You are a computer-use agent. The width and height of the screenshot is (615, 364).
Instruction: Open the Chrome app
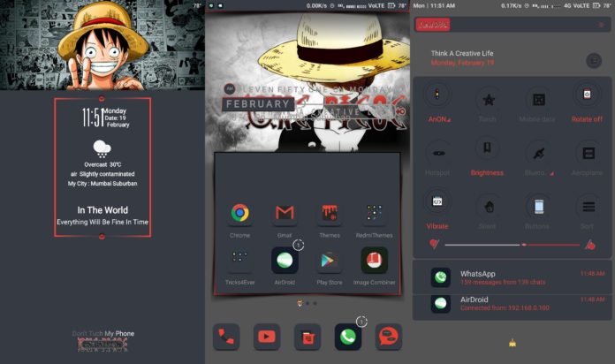pos(239,213)
